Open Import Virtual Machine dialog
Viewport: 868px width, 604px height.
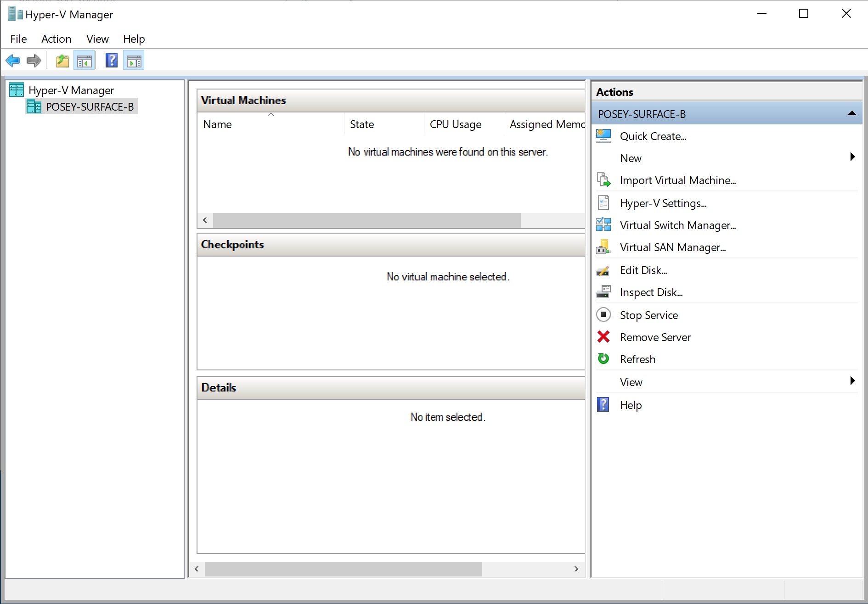point(678,180)
